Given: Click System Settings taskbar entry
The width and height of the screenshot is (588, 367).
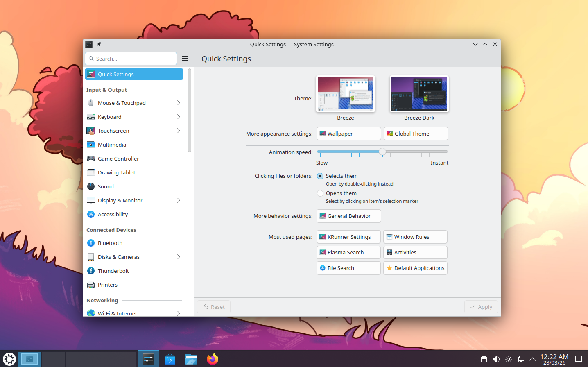Looking at the screenshot, I should click(x=149, y=359).
